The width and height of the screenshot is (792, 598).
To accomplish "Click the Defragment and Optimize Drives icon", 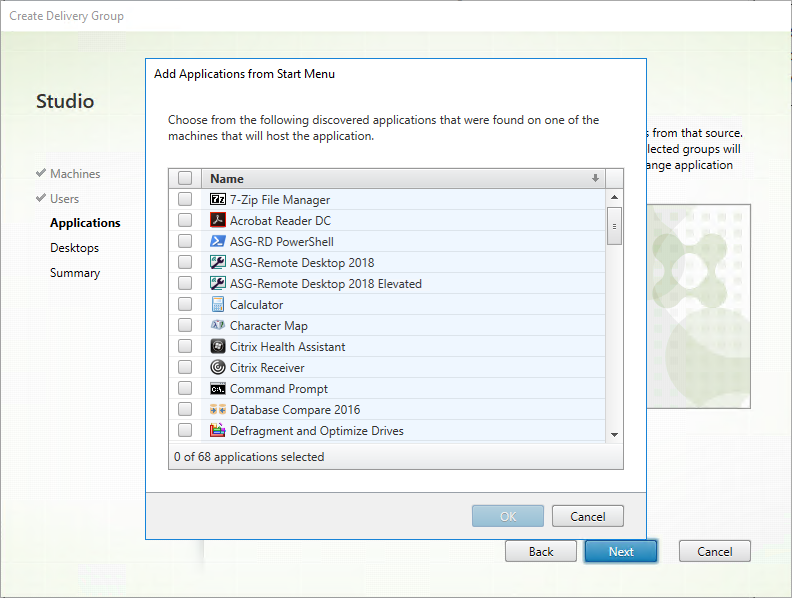I will 218,430.
